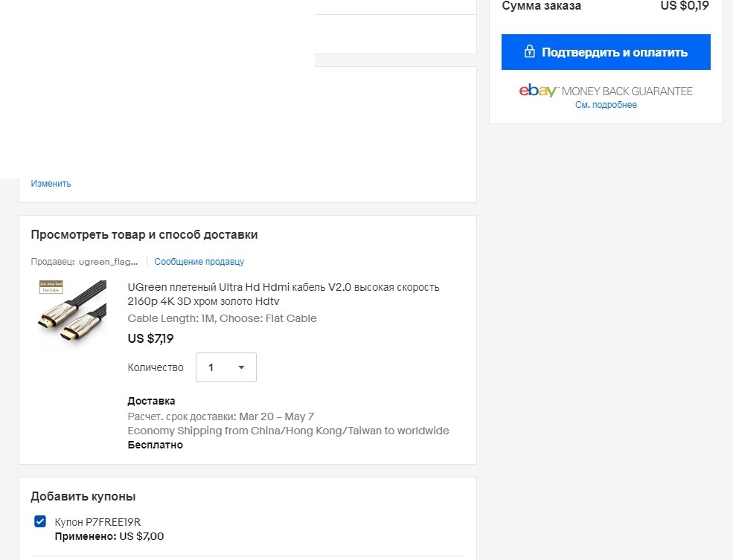Open the Сообщение продавцу link
Screen dimensions: 733x560
click(x=199, y=262)
